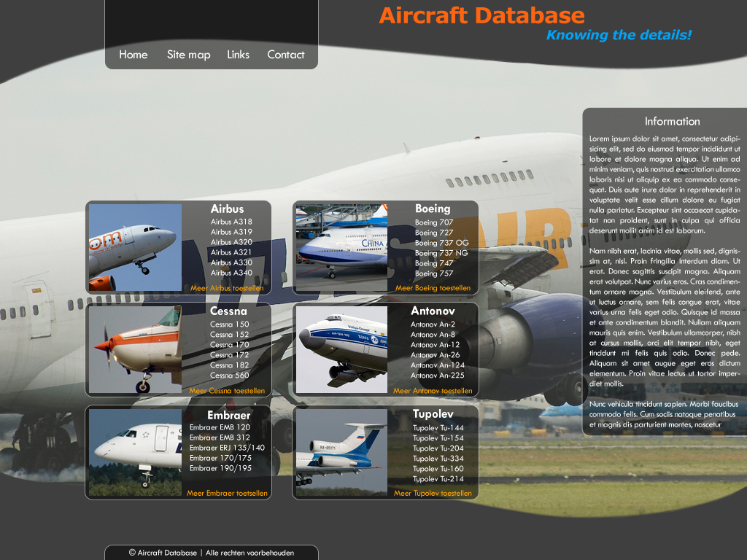This screenshot has height=560, width=747.
Task: Choose the Embraer ERJ 135/140 entry
Action: (x=227, y=448)
